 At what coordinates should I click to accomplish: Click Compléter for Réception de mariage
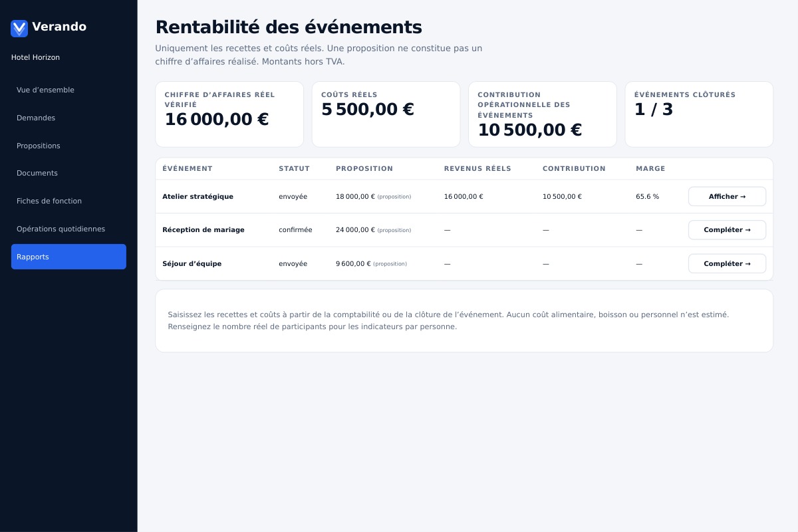[727, 230]
